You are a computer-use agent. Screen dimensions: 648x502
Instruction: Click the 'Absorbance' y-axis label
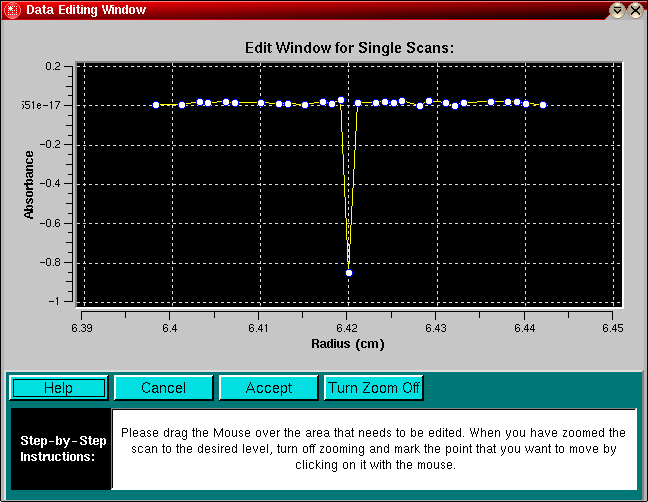click(x=29, y=185)
